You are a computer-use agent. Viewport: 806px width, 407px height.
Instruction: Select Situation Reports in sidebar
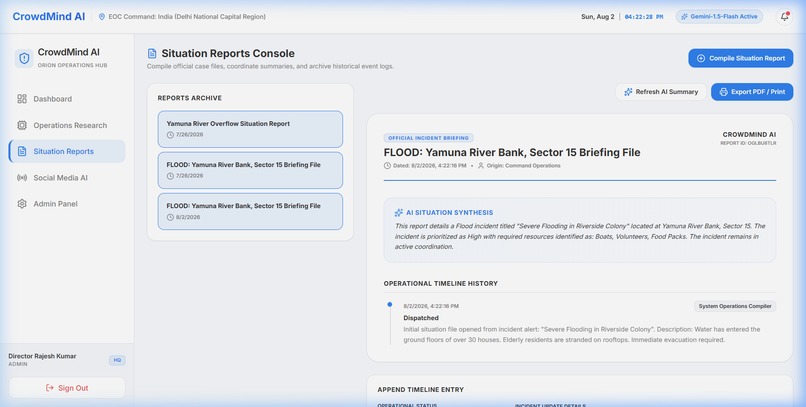point(67,151)
